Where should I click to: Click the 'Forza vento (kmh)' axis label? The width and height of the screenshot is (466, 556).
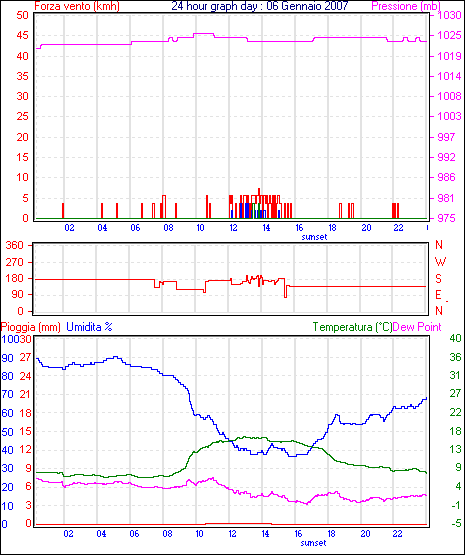[x=77, y=6]
